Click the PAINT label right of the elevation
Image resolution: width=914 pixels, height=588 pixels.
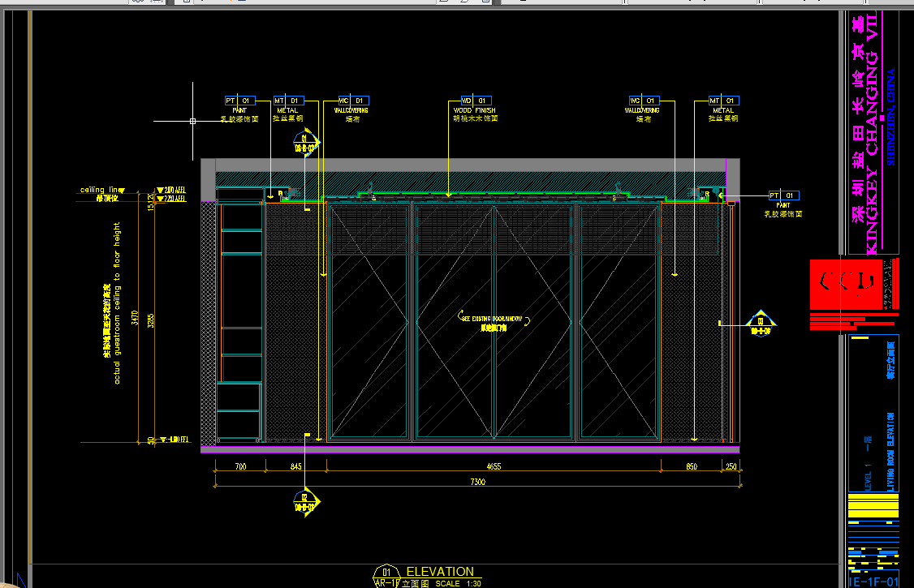click(783, 205)
